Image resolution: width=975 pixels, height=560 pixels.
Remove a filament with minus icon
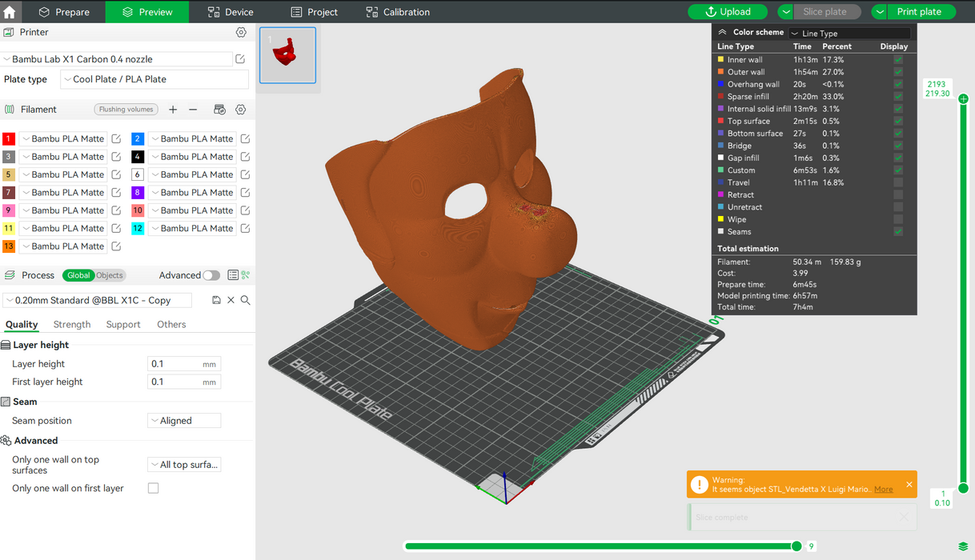(x=193, y=110)
